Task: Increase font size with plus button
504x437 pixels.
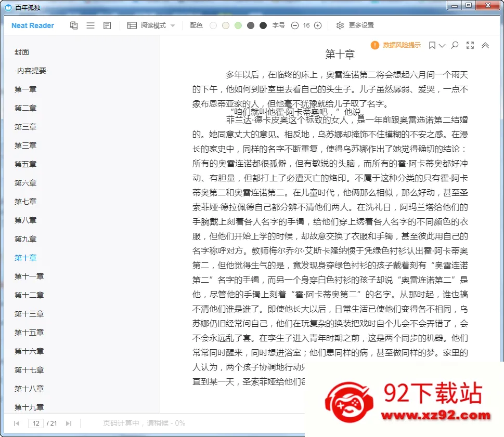Action: [318, 25]
